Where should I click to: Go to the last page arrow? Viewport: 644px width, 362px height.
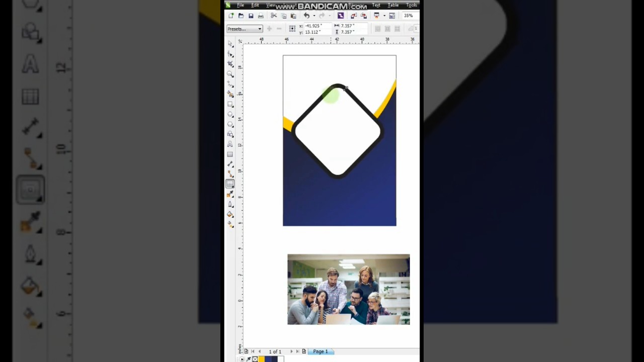coord(297,351)
